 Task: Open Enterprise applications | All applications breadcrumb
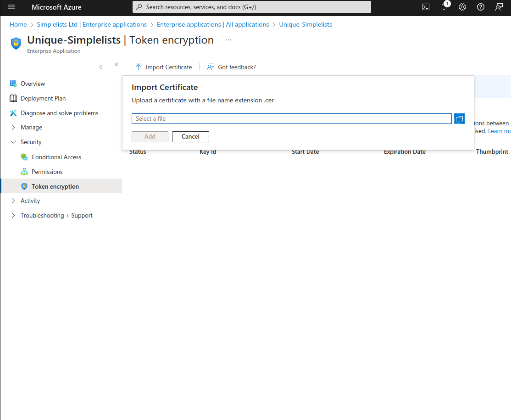[x=213, y=24]
